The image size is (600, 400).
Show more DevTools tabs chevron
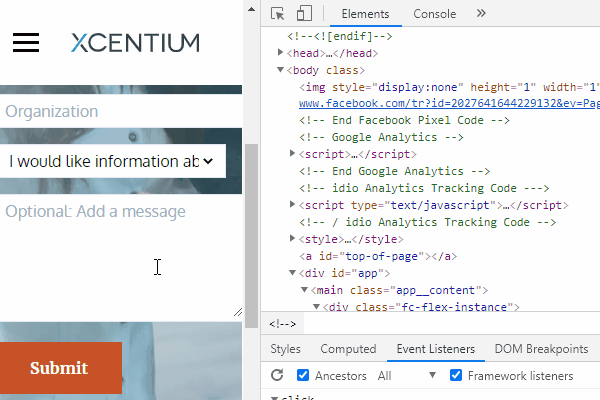pos(481,13)
